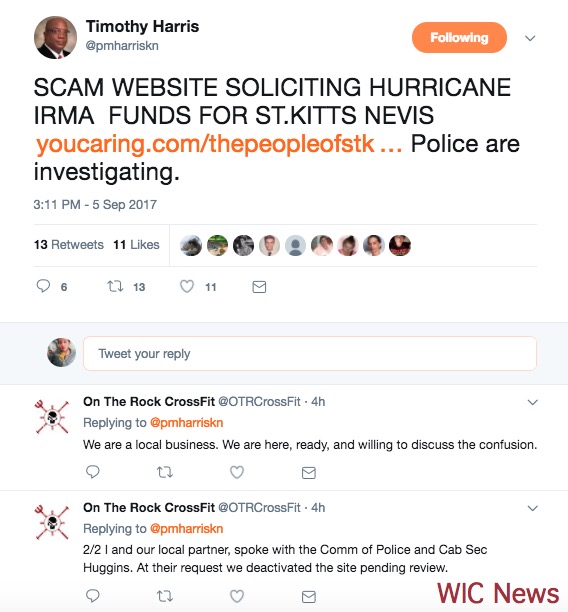Expand options chevron on second OTRCrossFit reply

click(x=532, y=508)
